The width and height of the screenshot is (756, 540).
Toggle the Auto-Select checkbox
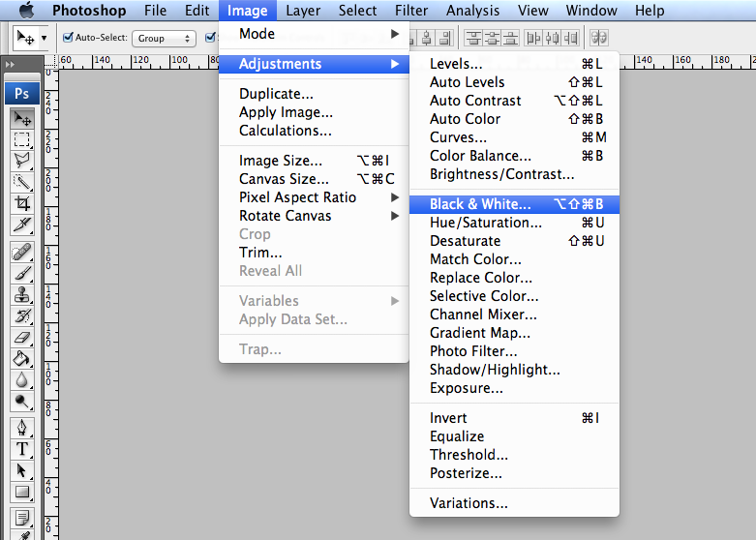[68, 37]
